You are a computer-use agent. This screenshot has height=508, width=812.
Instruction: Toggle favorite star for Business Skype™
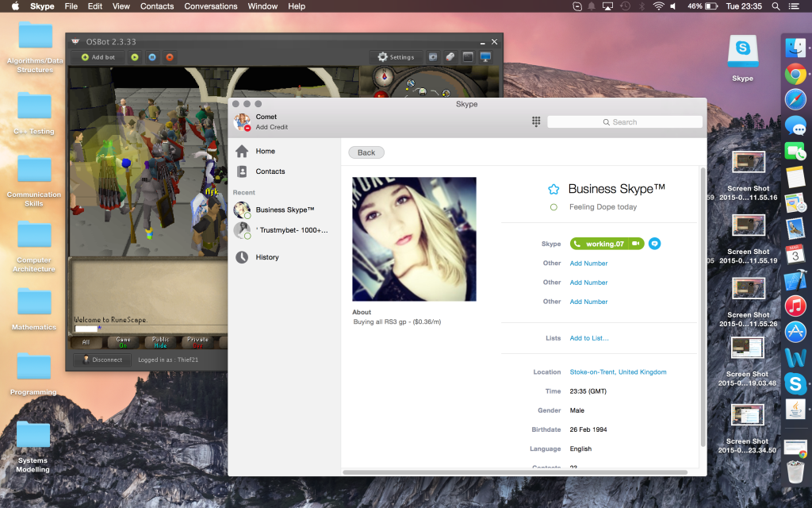[x=553, y=189]
